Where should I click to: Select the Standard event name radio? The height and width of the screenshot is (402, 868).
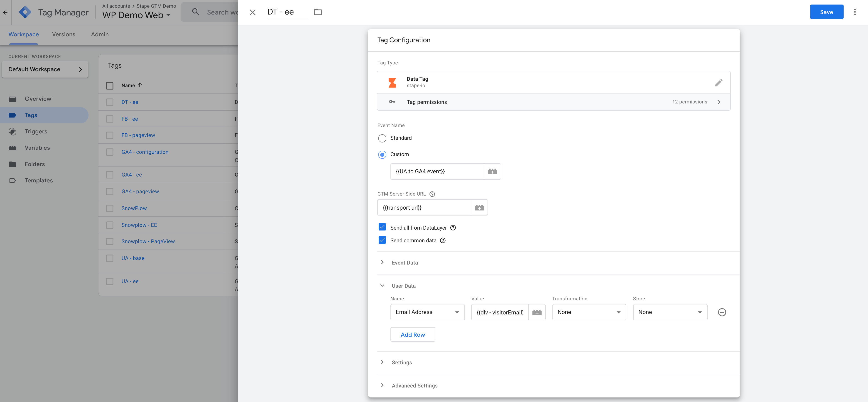point(382,138)
